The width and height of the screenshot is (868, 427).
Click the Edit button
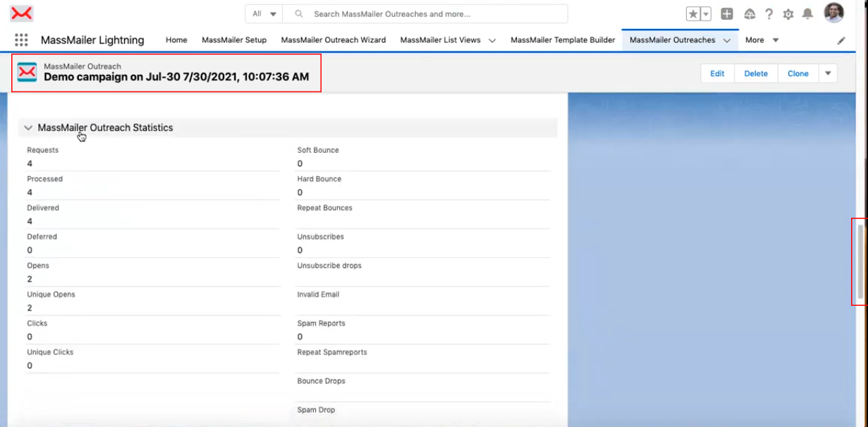[718, 73]
